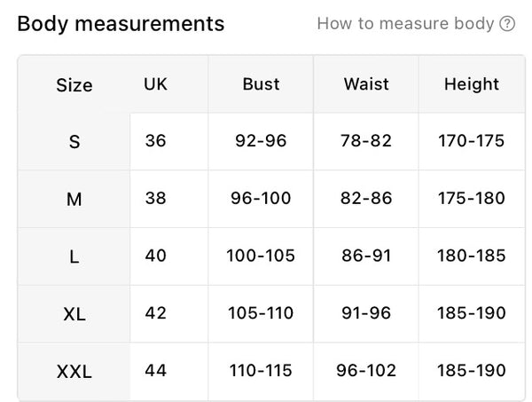
Task: Select the M size row label
Action: 74,199
